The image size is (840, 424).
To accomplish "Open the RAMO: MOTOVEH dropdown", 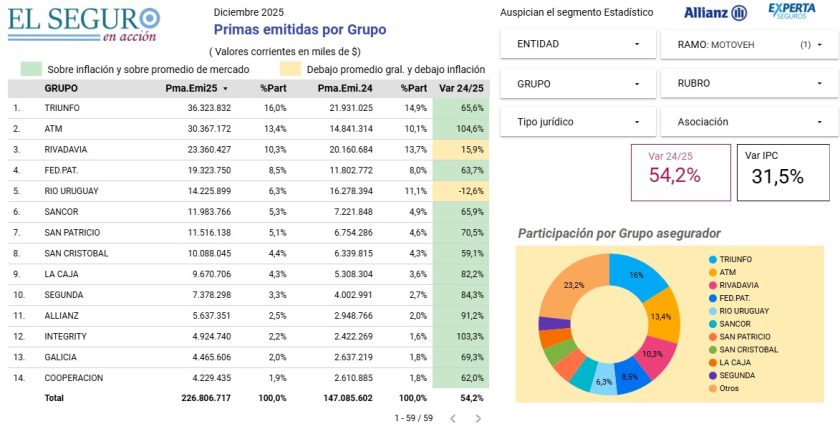I will click(749, 44).
